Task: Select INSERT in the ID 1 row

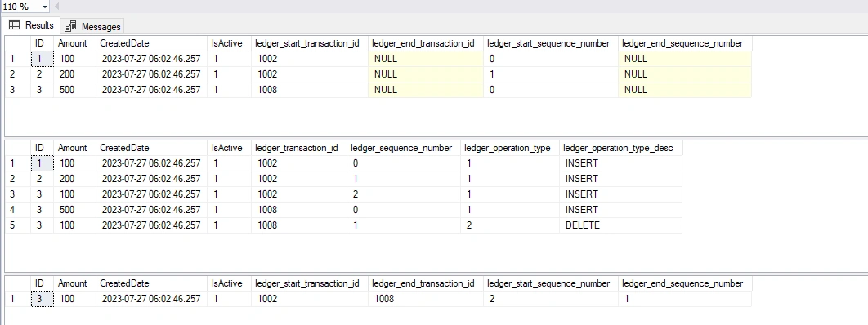Action: pos(620,163)
